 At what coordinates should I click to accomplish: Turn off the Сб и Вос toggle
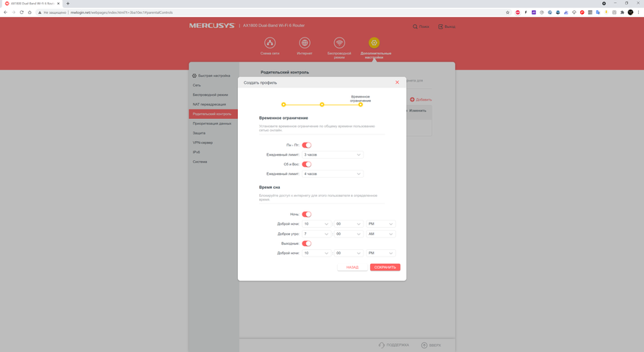pyautogui.click(x=307, y=165)
